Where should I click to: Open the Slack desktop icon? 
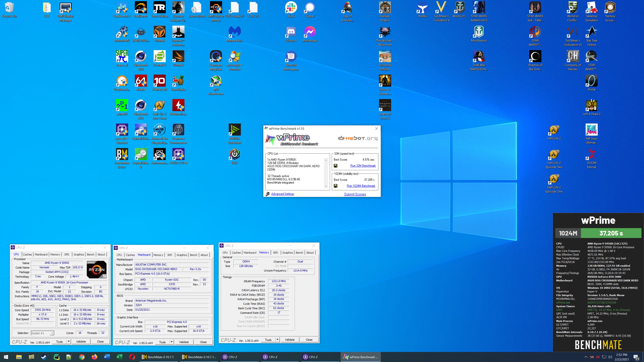[x=291, y=10]
